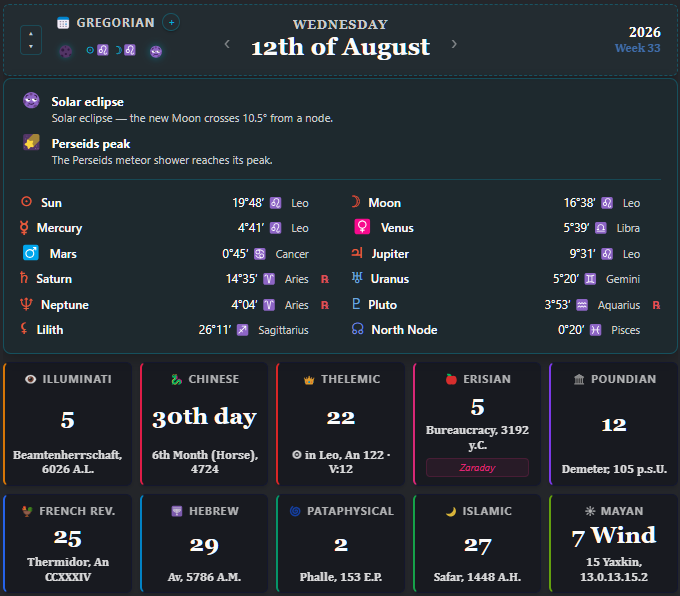Click the Cancer sign badge beside Mars
The image size is (680, 596).
click(x=259, y=254)
